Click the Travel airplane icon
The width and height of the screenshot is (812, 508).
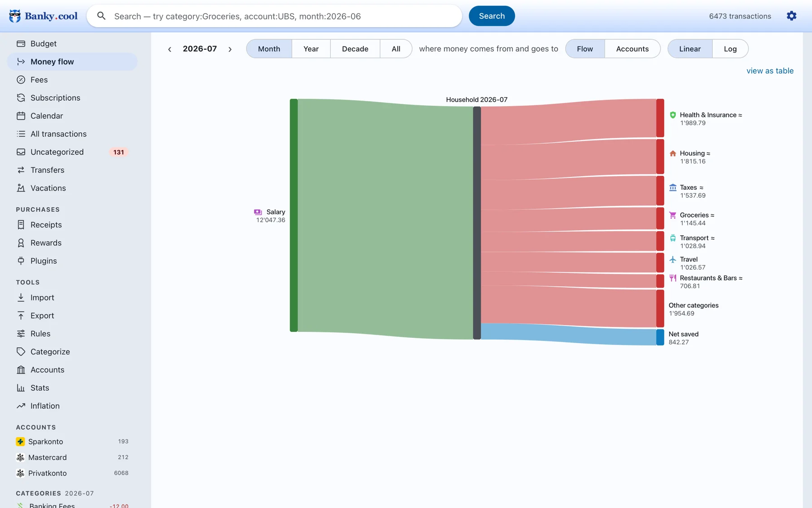[x=673, y=259]
